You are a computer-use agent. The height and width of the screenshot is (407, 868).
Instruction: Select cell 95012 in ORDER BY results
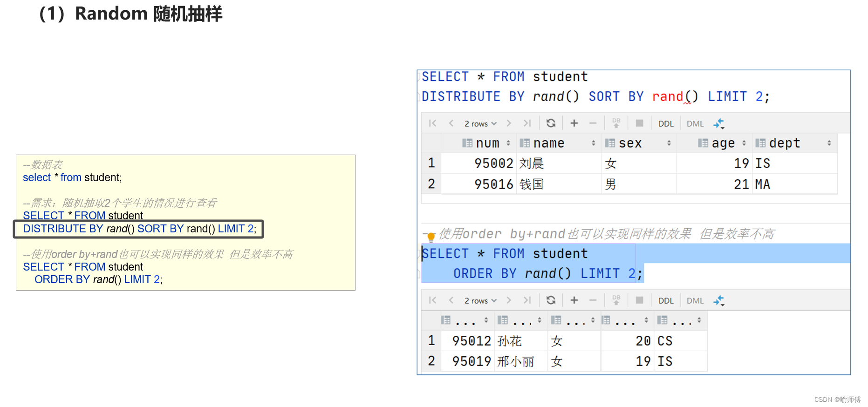tap(467, 341)
